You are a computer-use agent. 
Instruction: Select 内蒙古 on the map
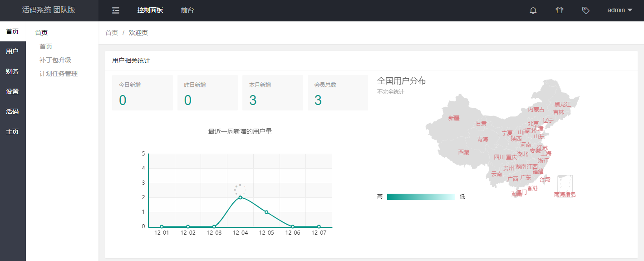[536, 110]
